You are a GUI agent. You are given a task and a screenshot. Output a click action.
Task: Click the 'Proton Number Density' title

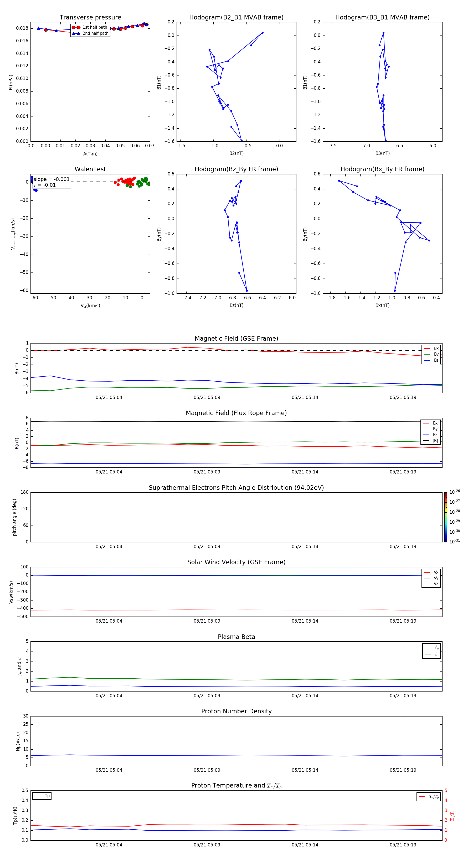[x=236, y=711]
